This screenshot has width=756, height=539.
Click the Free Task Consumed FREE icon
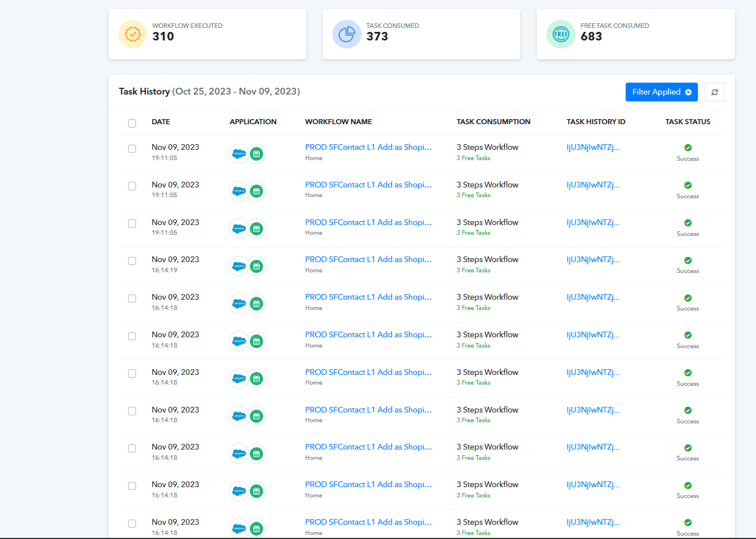tap(561, 34)
